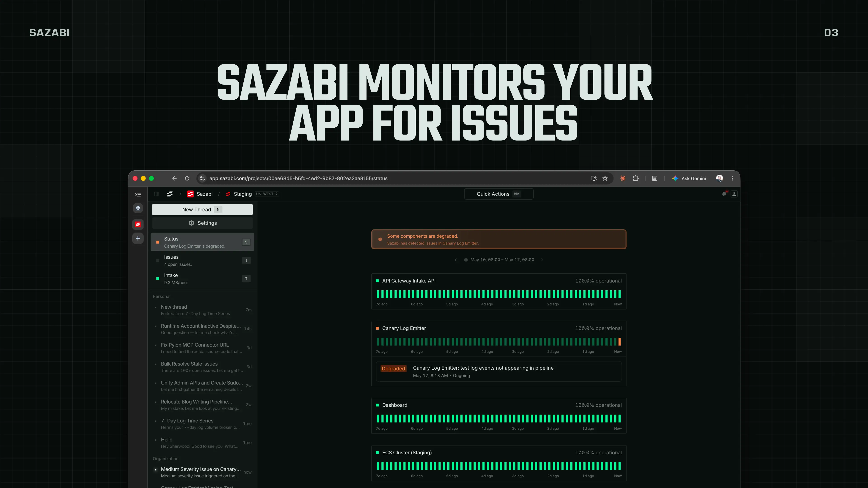Open notifications bell icon
The width and height of the screenshot is (868, 488).
(x=724, y=194)
